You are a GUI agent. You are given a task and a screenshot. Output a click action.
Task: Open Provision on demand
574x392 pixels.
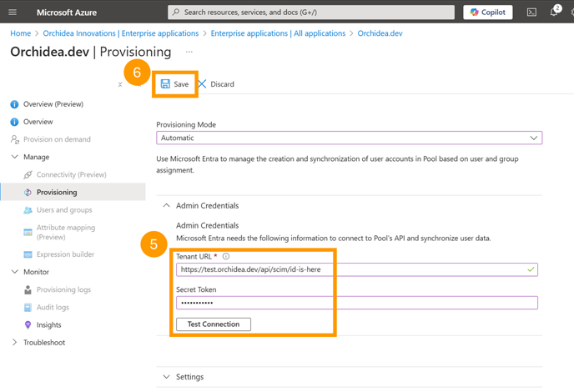coord(57,139)
